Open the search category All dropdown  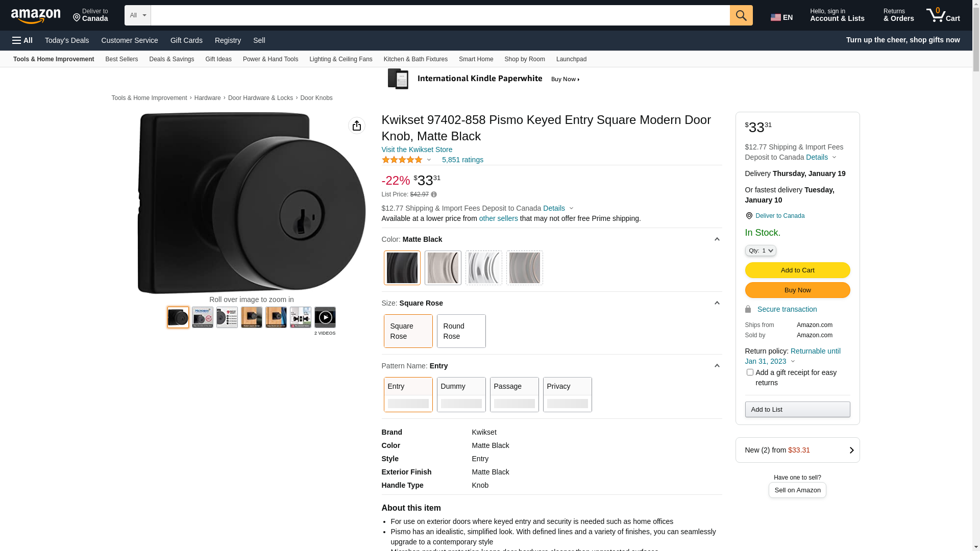(138, 15)
